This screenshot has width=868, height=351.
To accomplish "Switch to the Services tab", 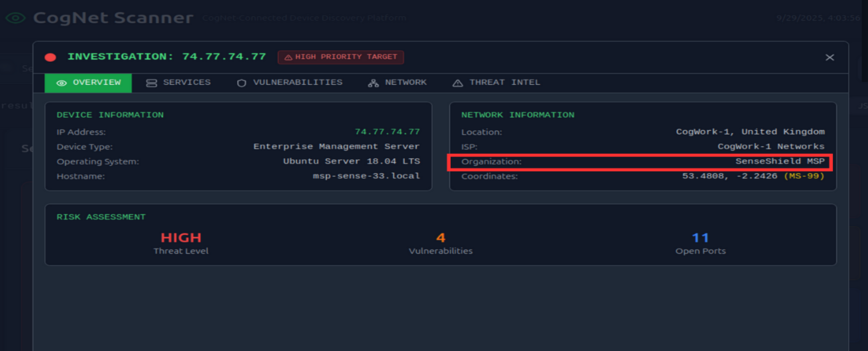I will [178, 82].
